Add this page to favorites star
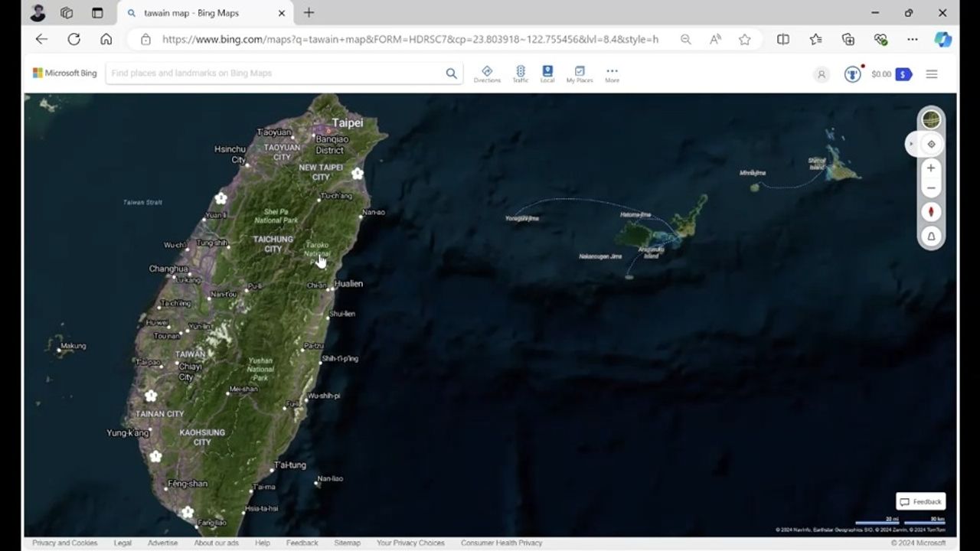980x551 pixels. (x=744, y=40)
